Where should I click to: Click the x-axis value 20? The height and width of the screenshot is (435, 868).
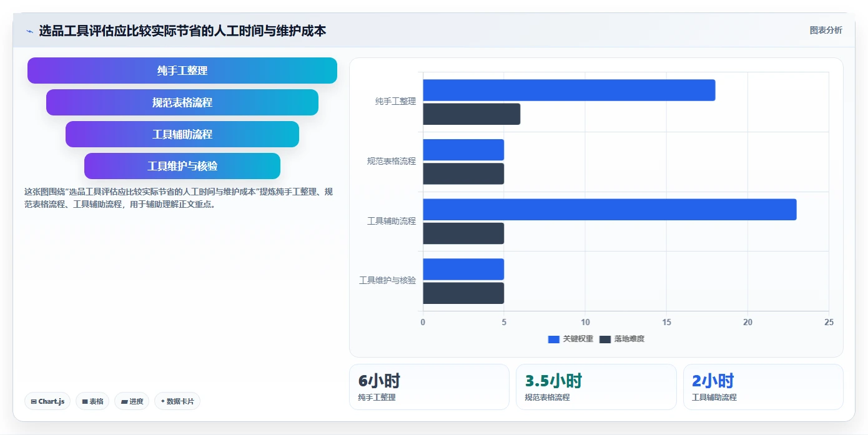click(x=747, y=322)
